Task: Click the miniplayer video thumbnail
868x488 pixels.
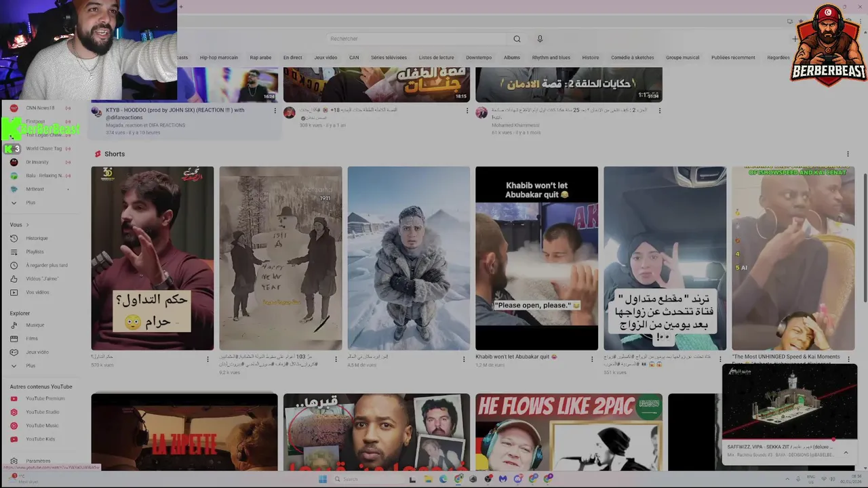Action: point(790,401)
